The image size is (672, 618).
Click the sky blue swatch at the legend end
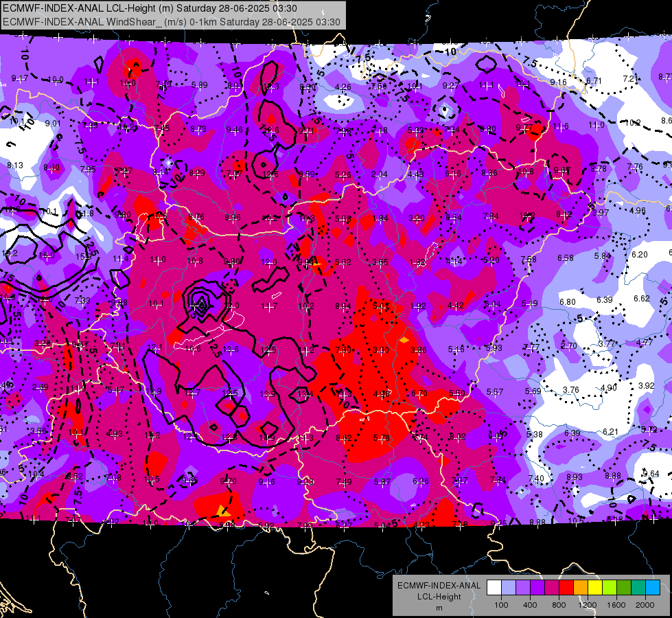[653, 587]
